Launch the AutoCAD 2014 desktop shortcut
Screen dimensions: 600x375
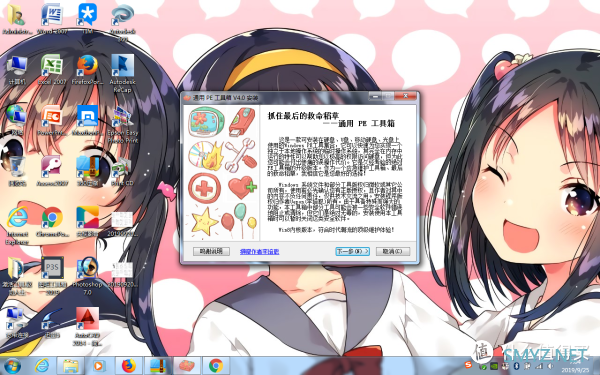(87, 327)
